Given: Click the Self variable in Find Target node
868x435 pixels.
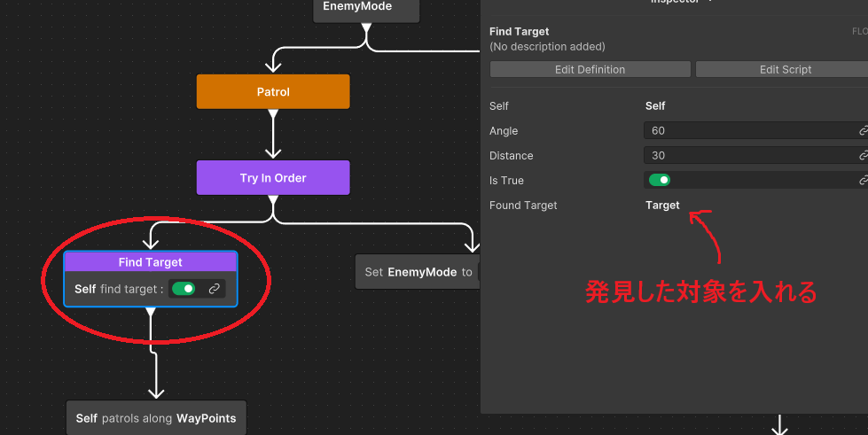Looking at the screenshot, I should click(85, 289).
